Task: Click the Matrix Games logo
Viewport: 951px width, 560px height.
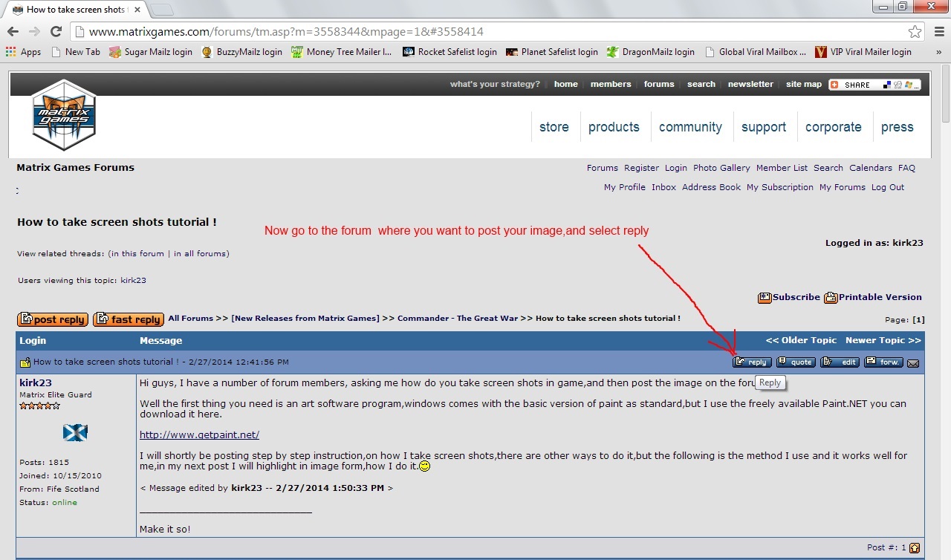Action: pos(64,115)
